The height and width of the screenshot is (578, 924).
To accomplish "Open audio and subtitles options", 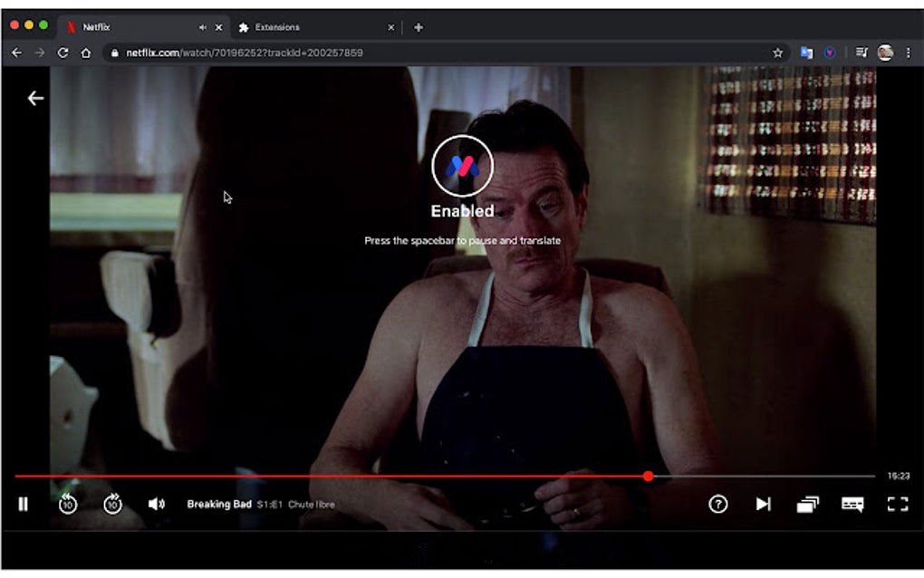I will click(852, 505).
